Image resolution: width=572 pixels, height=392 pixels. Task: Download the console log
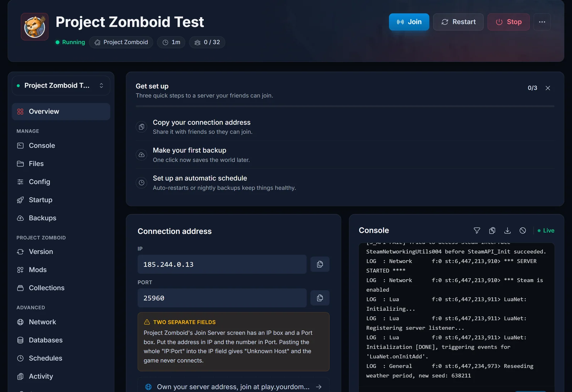(x=507, y=231)
